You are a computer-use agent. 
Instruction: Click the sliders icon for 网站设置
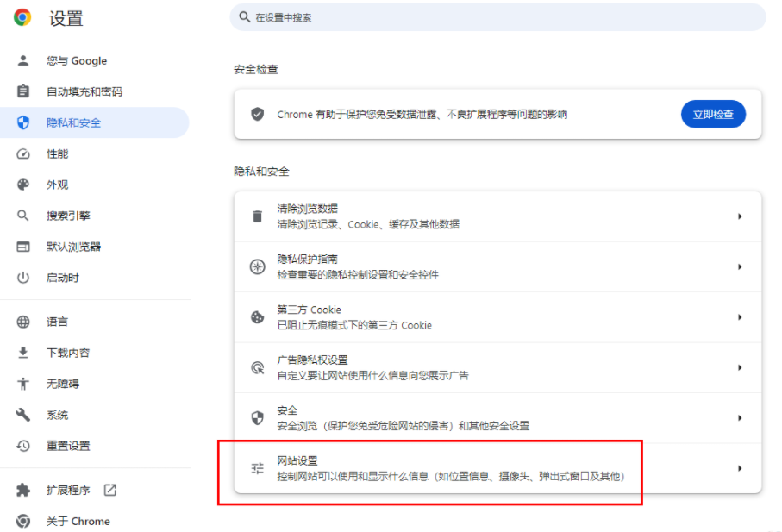coord(257,468)
